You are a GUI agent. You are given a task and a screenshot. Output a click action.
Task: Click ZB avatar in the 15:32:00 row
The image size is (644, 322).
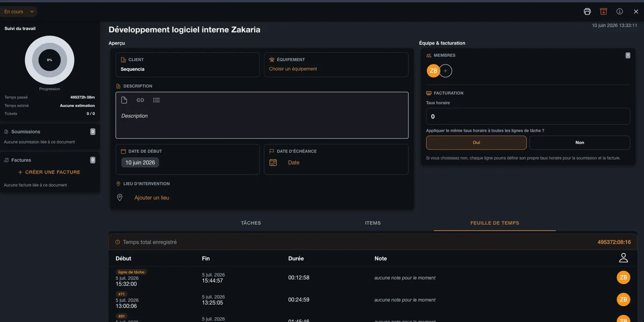tap(623, 277)
